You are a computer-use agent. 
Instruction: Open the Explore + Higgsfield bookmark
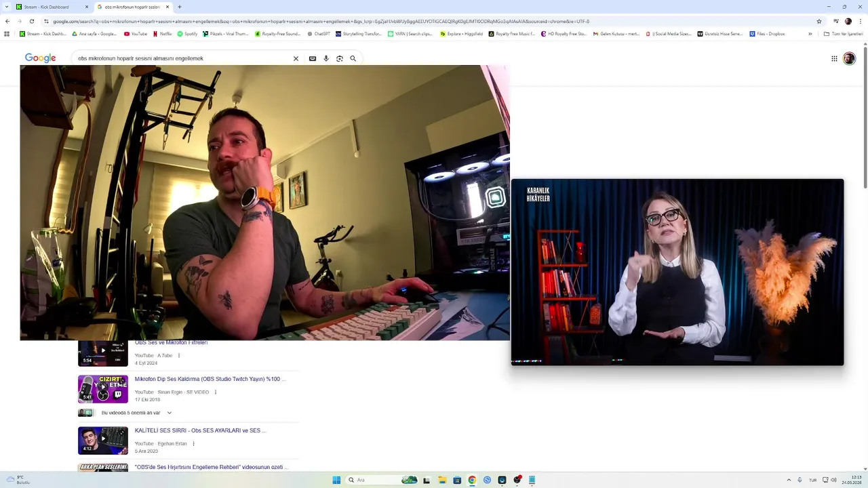(462, 33)
